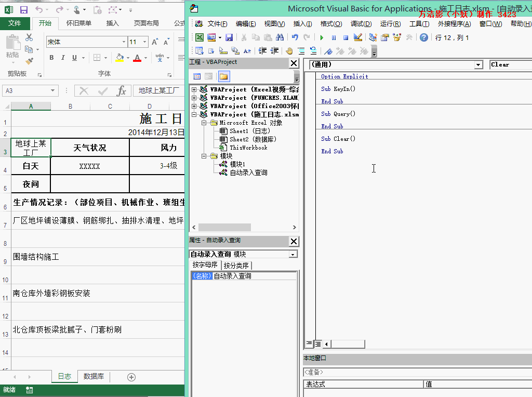Select cell containing 天气状况
532x397 pixels.
(90, 148)
